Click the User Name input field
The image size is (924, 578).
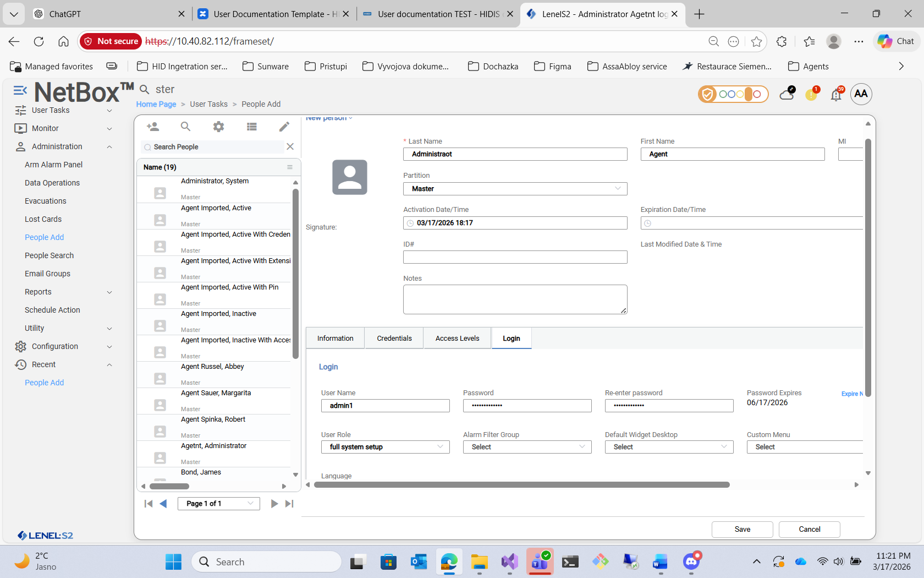(385, 406)
